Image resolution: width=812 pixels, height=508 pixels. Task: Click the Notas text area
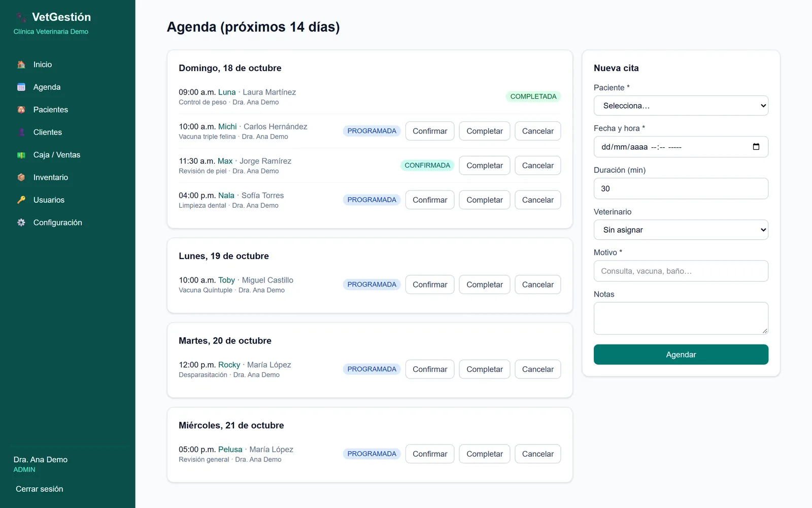click(681, 319)
